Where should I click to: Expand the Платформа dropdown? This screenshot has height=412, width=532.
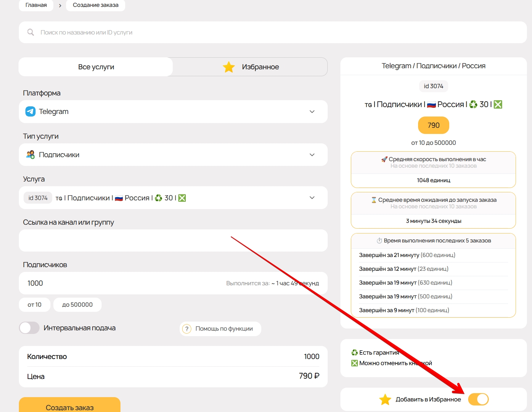[x=312, y=111]
